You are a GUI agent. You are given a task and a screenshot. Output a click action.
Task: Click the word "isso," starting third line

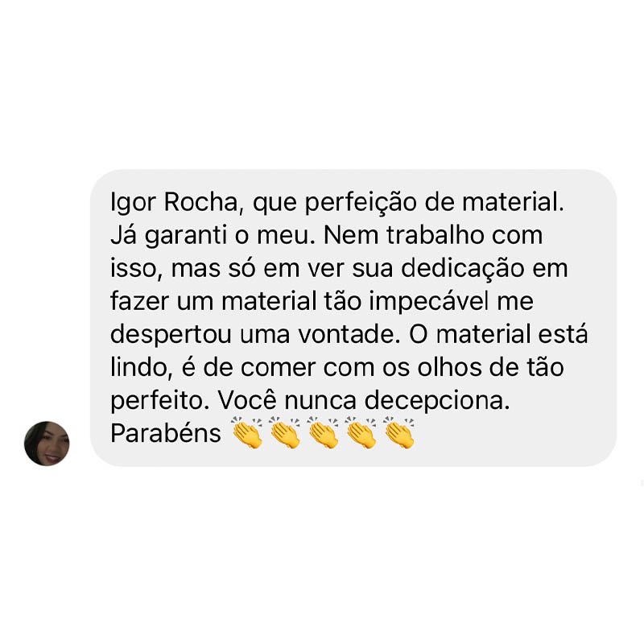(x=136, y=270)
